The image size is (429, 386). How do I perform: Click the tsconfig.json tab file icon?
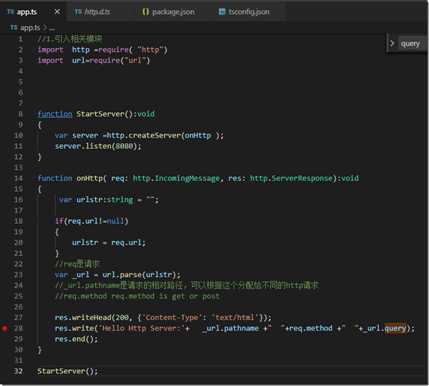222,12
